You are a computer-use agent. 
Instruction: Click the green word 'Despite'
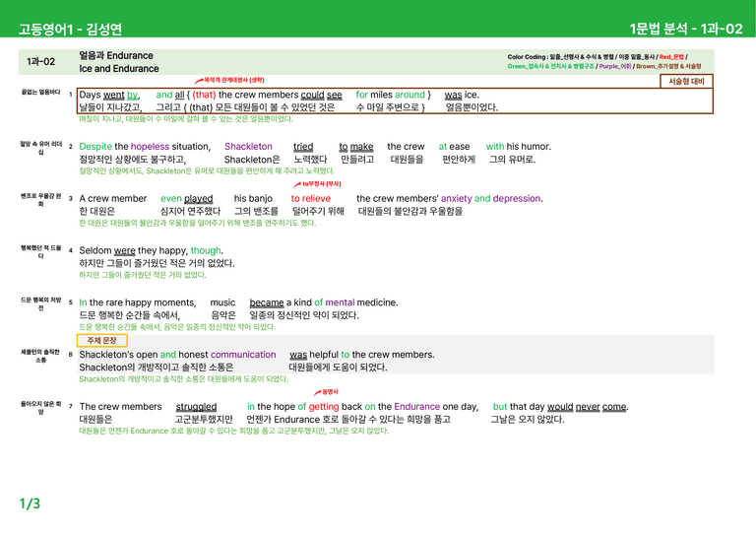[x=95, y=147]
